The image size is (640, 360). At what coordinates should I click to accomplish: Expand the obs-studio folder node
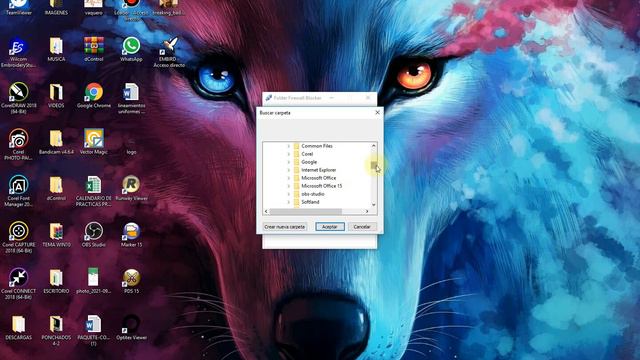click(289, 194)
